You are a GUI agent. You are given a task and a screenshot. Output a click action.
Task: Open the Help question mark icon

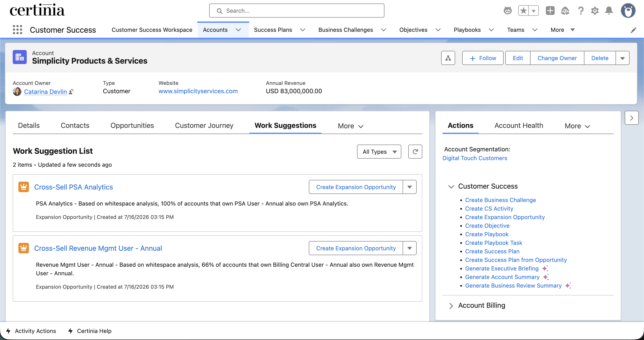(580, 11)
